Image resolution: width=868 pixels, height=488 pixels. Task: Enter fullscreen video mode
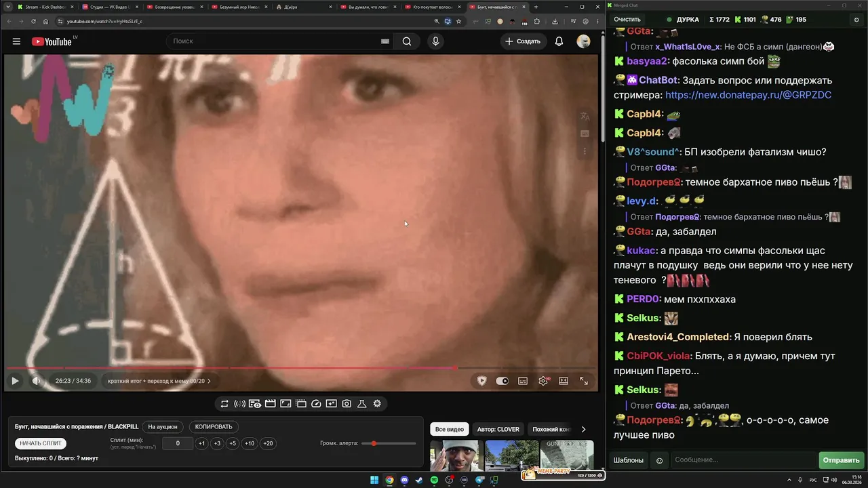584,381
